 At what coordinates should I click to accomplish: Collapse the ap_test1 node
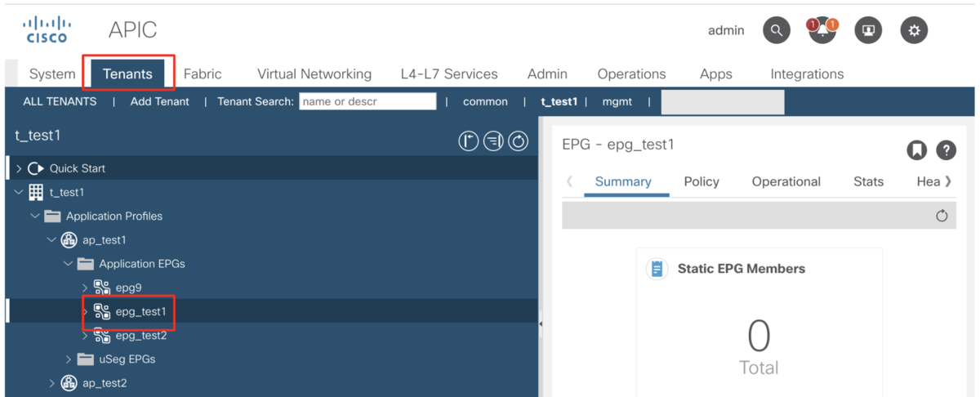tap(51, 240)
